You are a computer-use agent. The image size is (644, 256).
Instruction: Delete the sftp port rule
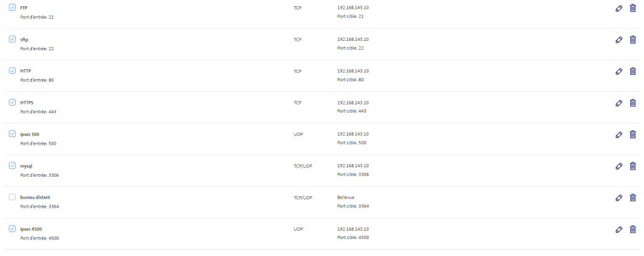tap(633, 40)
